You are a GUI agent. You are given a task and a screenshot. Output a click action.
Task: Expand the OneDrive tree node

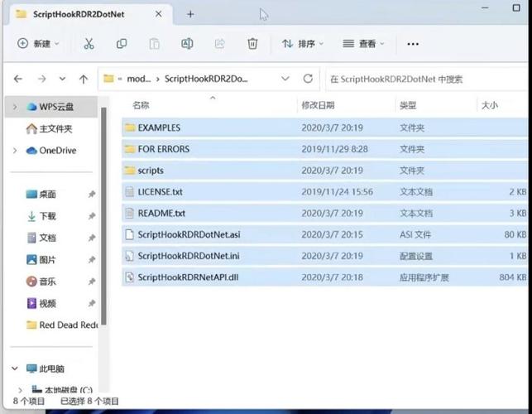15,151
